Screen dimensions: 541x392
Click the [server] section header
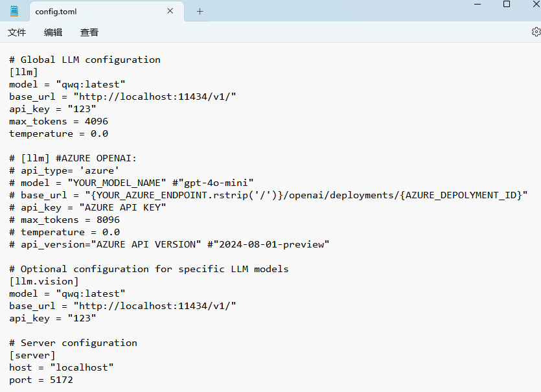point(32,355)
